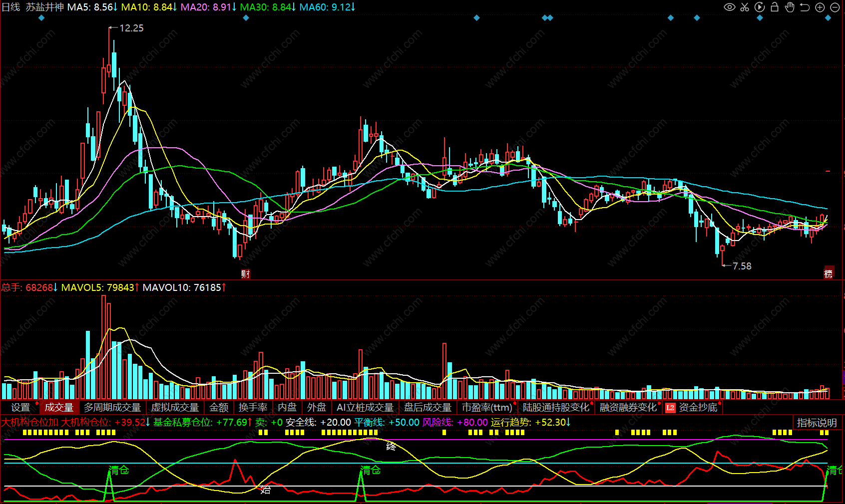Viewport: 845px width, 504px height.
Task: Select the 成交量 volume tab
Action: pyautogui.click(x=59, y=408)
